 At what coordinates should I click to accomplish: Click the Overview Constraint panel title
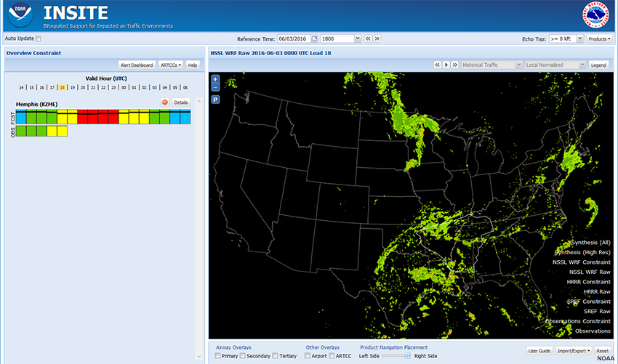tap(33, 53)
